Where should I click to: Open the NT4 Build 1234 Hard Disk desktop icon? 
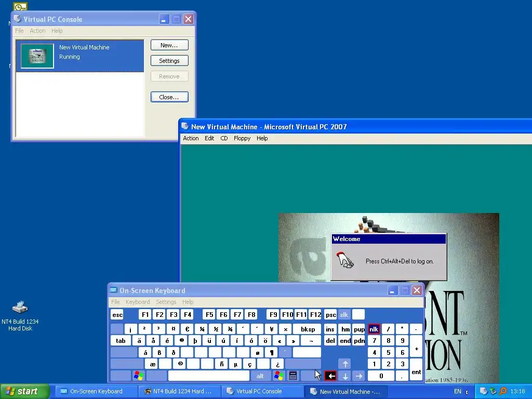[x=20, y=315]
